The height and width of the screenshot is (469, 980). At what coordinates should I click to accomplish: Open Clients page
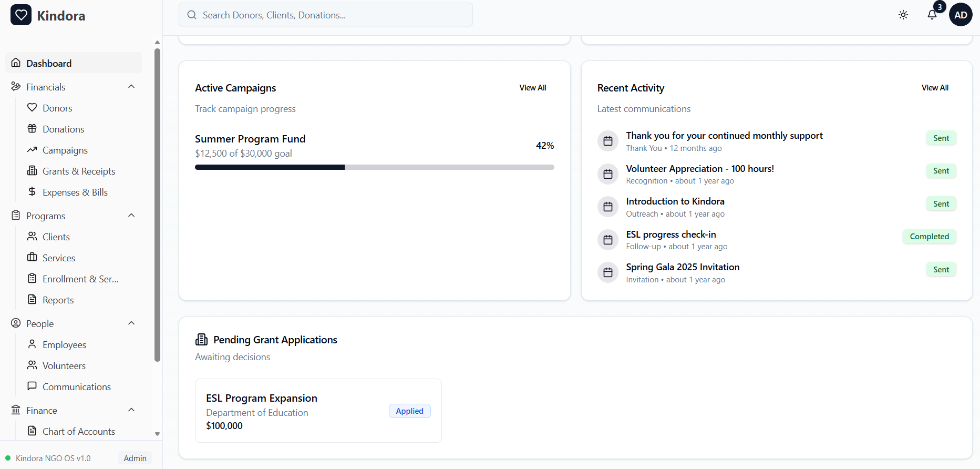point(56,237)
